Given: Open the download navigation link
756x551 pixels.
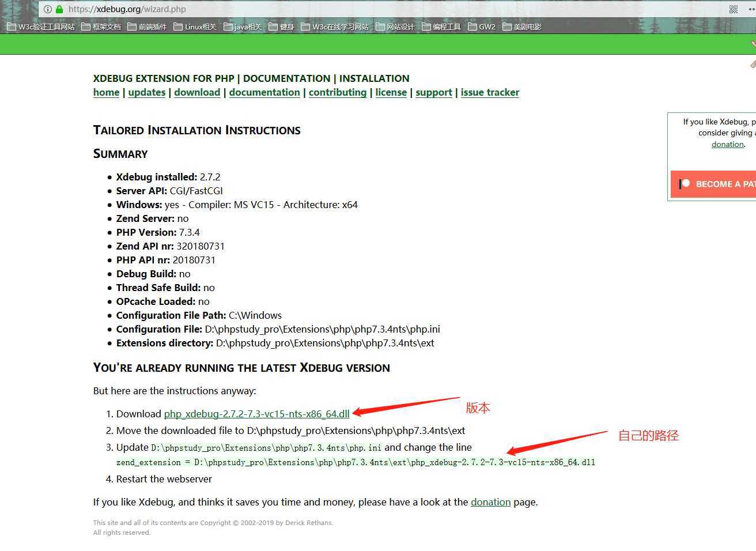Looking at the screenshot, I should click(197, 92).
